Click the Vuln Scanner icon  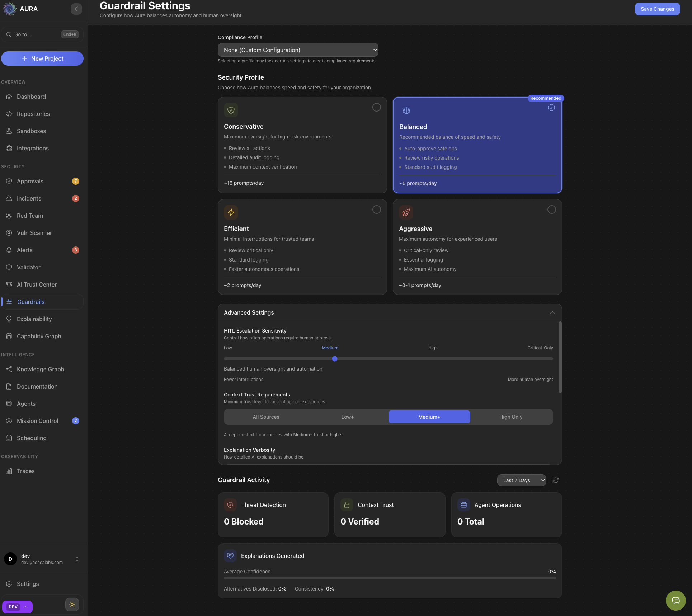coord(9,233)
